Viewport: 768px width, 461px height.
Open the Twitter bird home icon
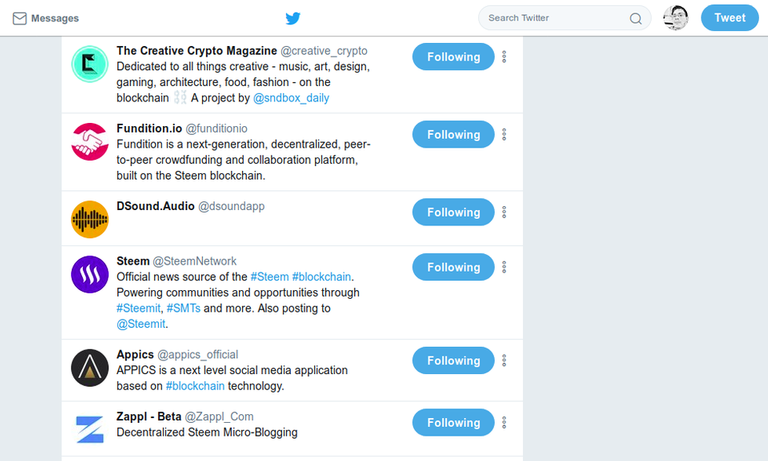pos(293,18)
